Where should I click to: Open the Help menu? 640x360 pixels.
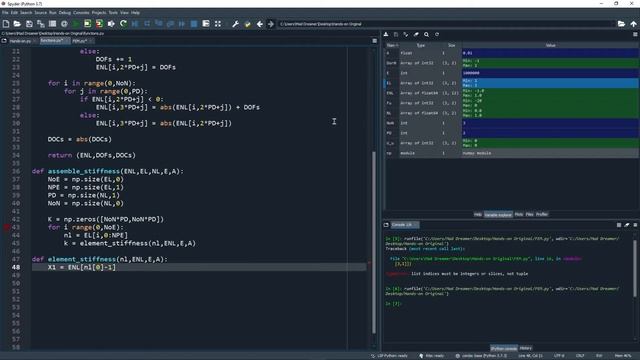pyautogui.click(x=136, y=13)
